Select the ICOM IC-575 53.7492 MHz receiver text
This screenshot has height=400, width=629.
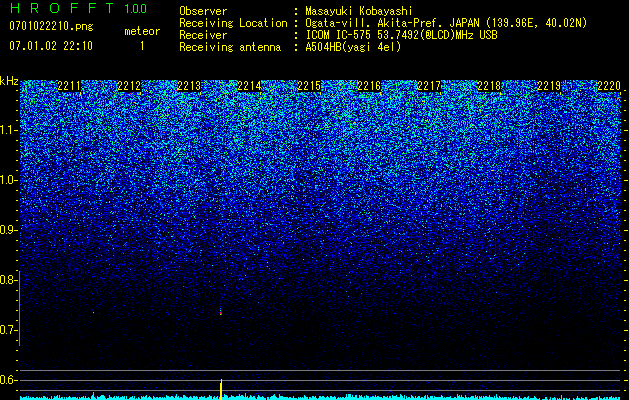(401, 35)
